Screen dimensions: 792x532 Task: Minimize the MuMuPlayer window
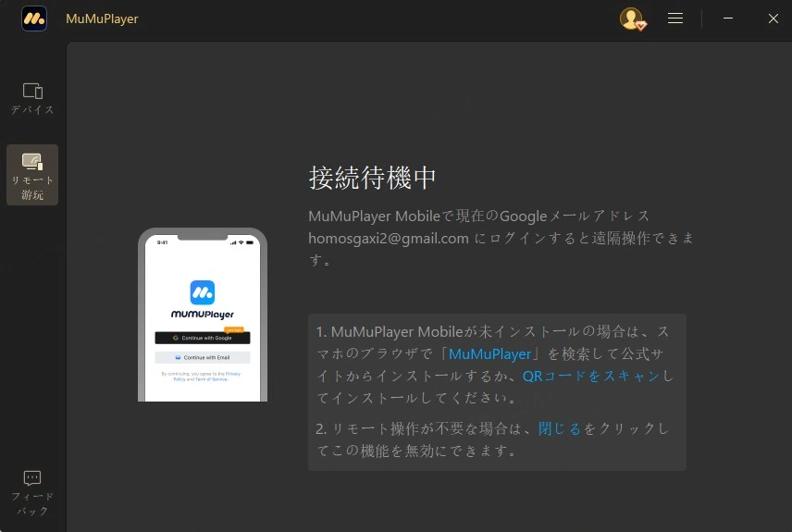click(728, 19)
